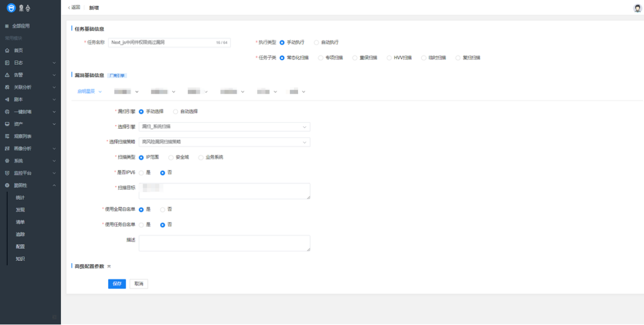Open the 启明星辰 vendor engine tab

pyautogui.click(x=90, y=92)
